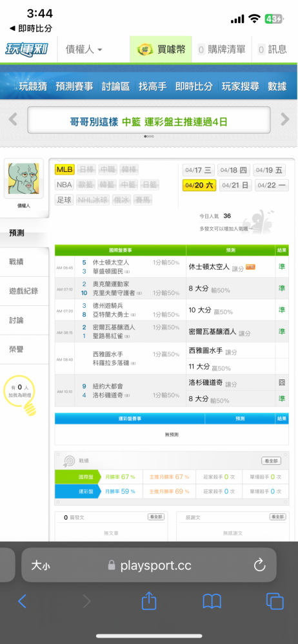Choose date 04/18 四

click(x=233, y=170)
